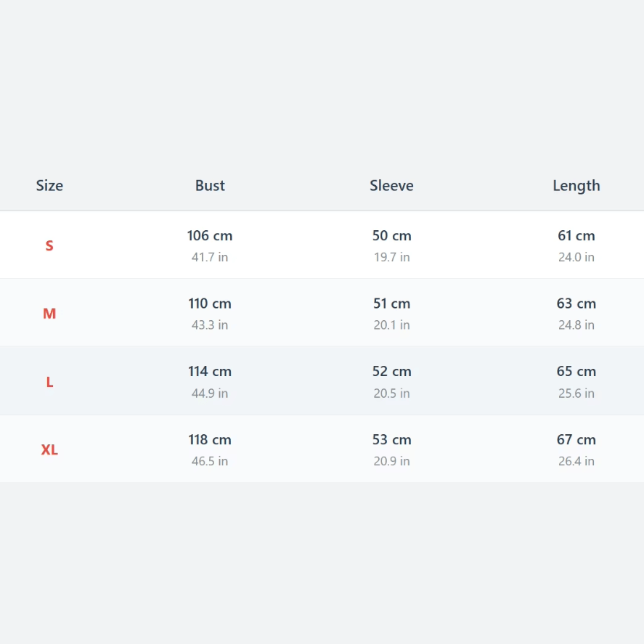Click the 52 cm sleeve value
The width and height of the screenshot is (644, 644).
point(391,372)
